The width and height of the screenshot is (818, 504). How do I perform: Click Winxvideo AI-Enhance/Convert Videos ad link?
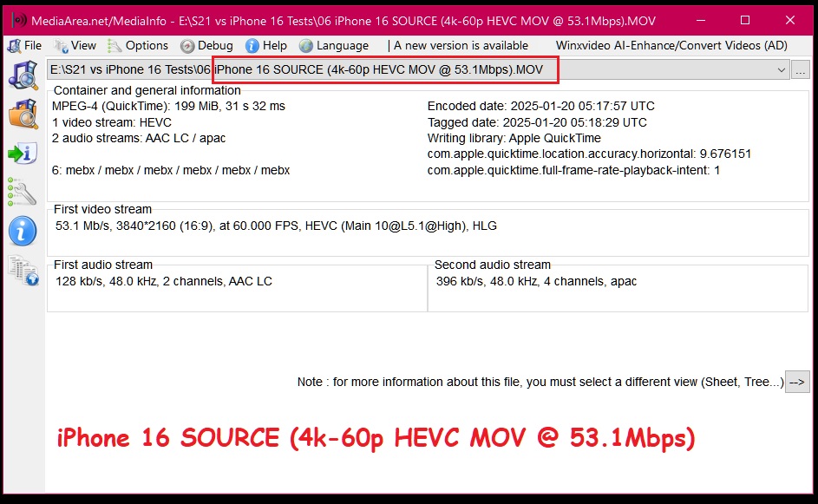671,45
